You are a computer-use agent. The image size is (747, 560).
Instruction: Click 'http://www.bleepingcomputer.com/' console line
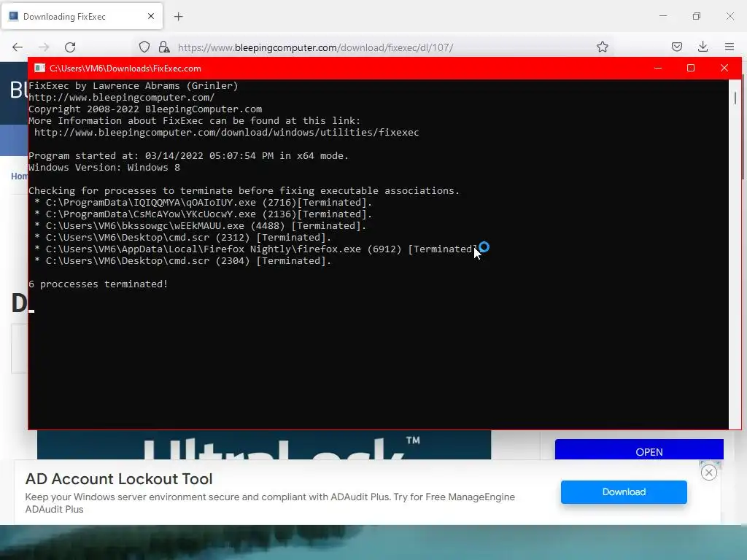122,98
